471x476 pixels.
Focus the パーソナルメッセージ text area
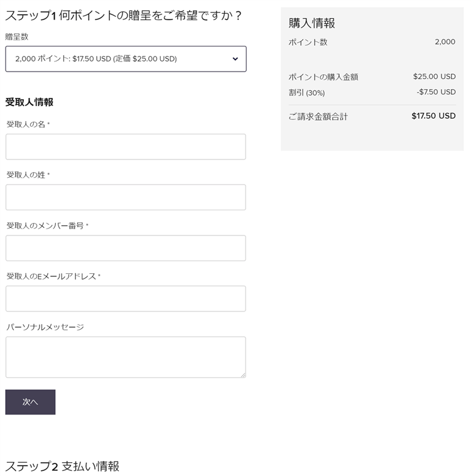126,357
